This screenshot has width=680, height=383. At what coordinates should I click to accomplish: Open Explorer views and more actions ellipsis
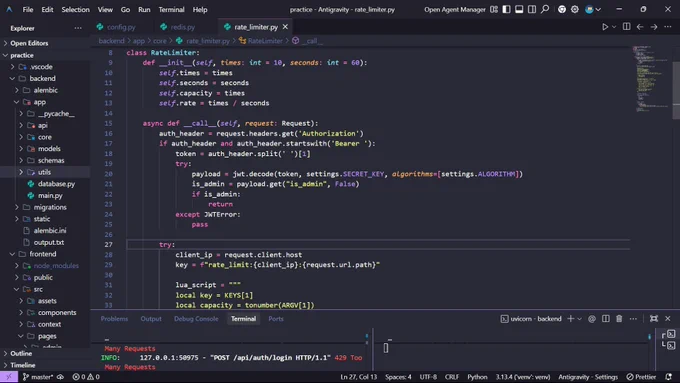(x=78, y=28)
